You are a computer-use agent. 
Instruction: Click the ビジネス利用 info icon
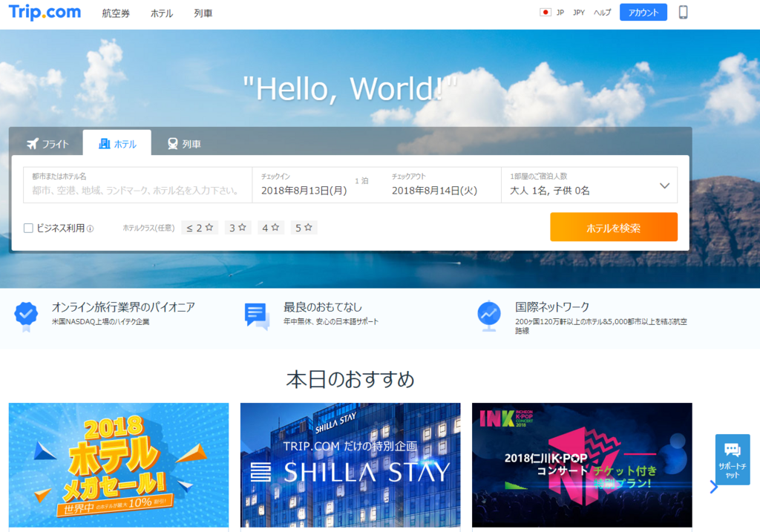(90, 229)
